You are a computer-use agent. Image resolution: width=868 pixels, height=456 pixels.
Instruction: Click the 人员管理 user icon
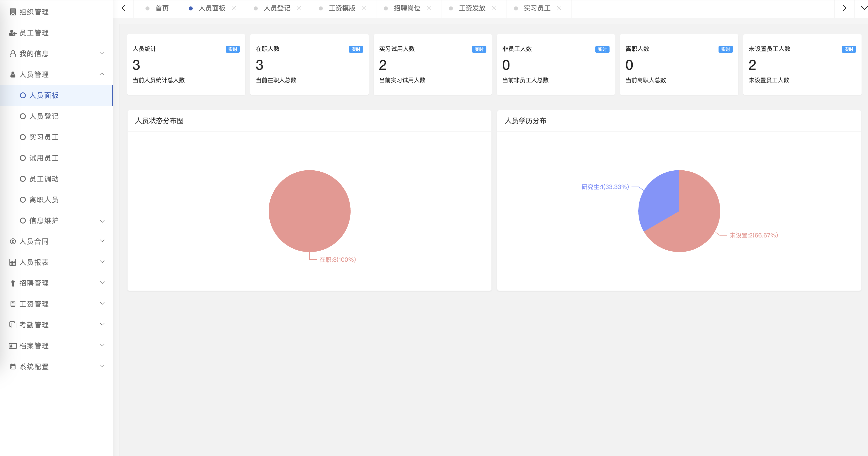click(13, 75)
